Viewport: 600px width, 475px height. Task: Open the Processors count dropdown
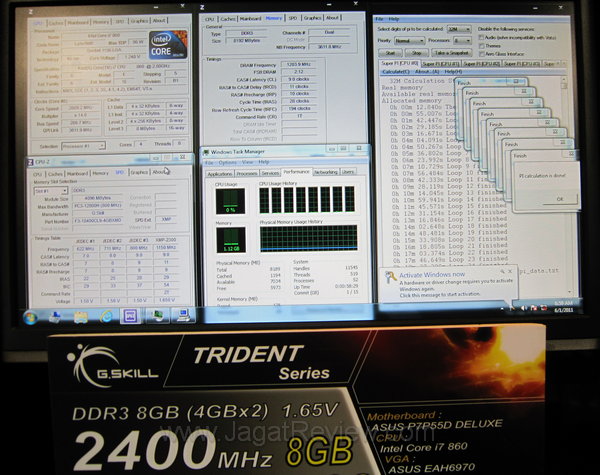pyautogui.click(x=462, y=40)
